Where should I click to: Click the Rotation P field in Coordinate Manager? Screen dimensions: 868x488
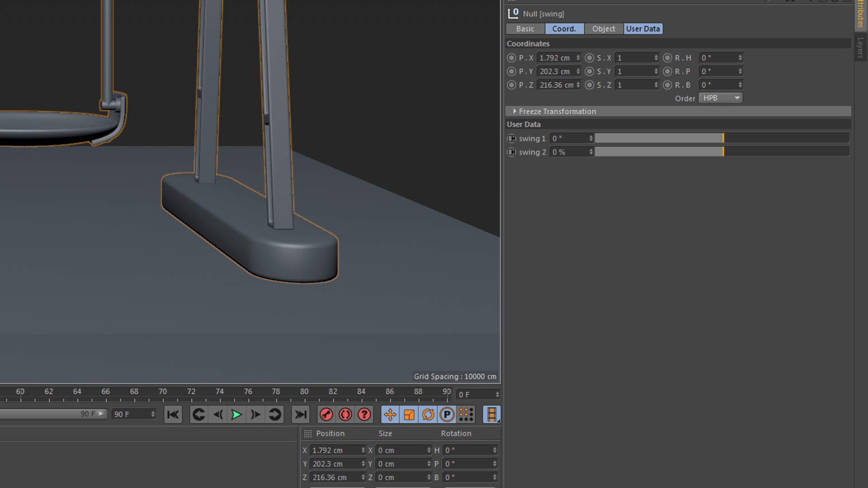click(470, 464)
